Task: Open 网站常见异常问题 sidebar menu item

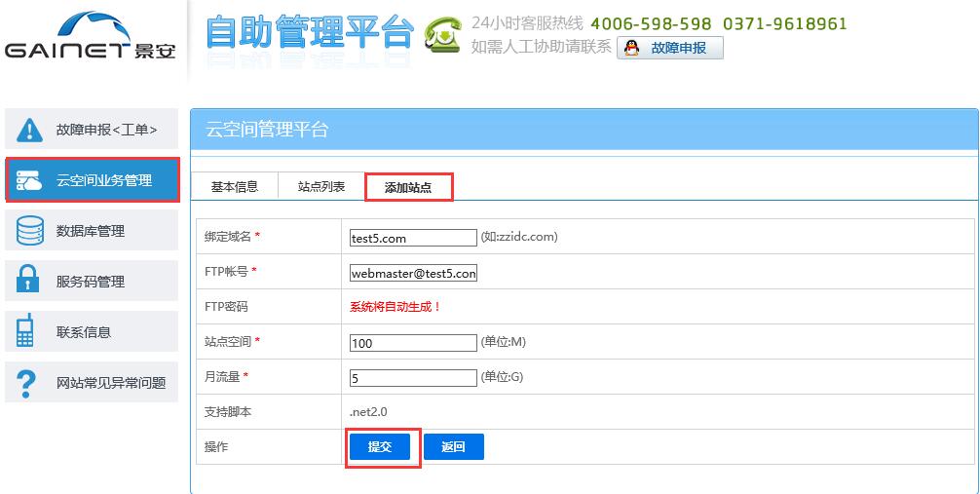Action: [110, 383]
